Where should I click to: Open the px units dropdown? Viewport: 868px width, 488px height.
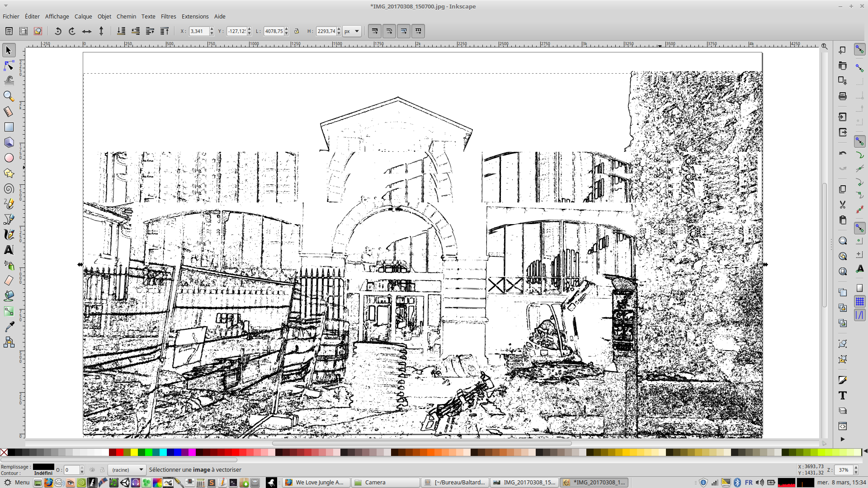[352, 31]
